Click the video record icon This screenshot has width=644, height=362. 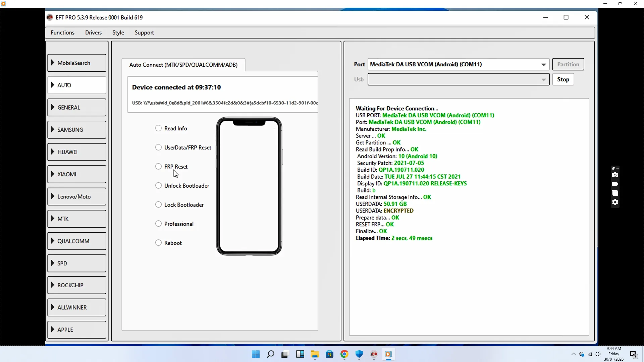tap(615, 184)
